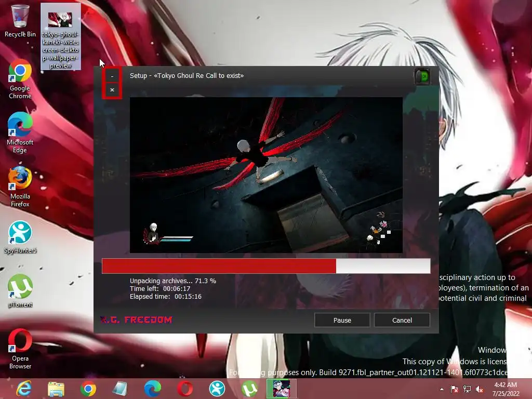Open Recycle Bin on desktop
The image size is (532, 399).
click(x=20, y=21)
